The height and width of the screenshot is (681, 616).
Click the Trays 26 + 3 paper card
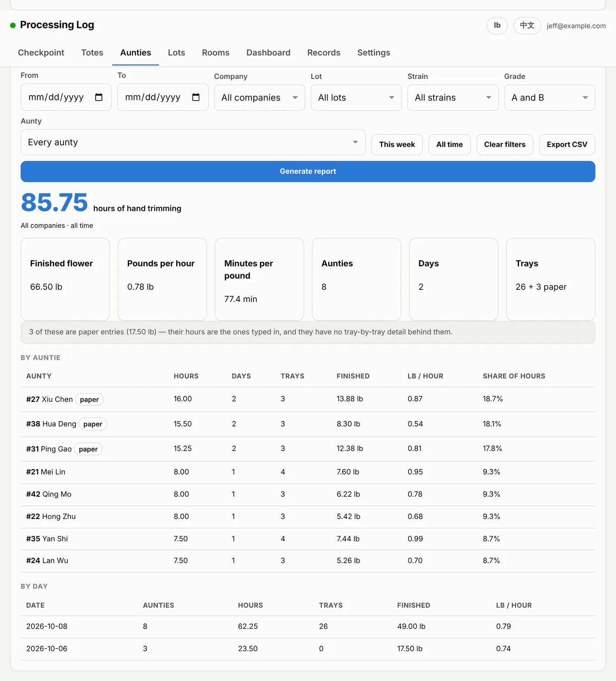coord(551,279)
